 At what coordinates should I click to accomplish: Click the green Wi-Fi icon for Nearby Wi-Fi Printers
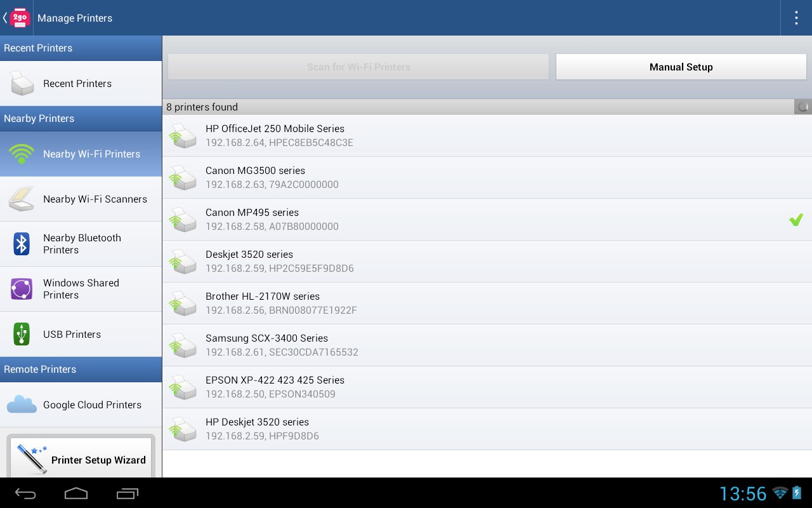click(22, 154)
